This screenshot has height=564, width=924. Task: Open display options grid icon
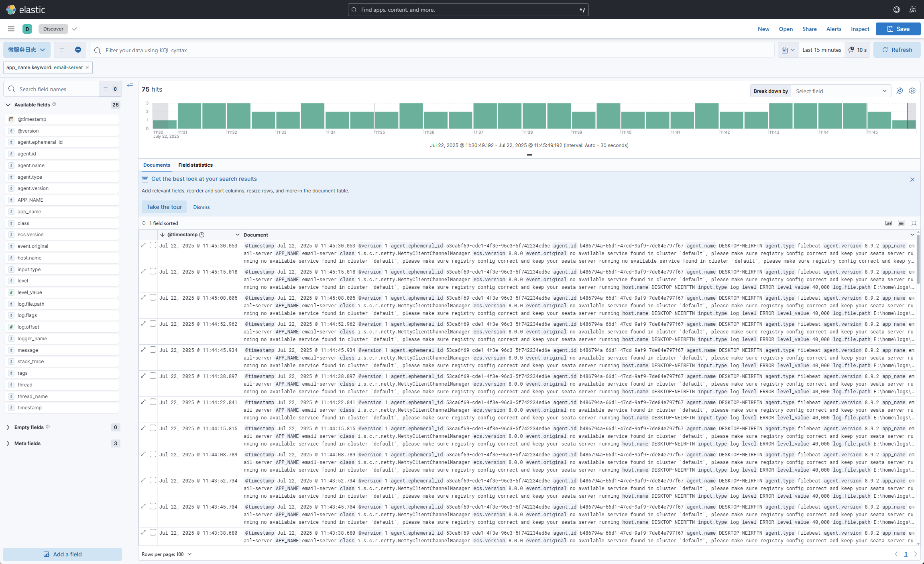click(901, 223)
